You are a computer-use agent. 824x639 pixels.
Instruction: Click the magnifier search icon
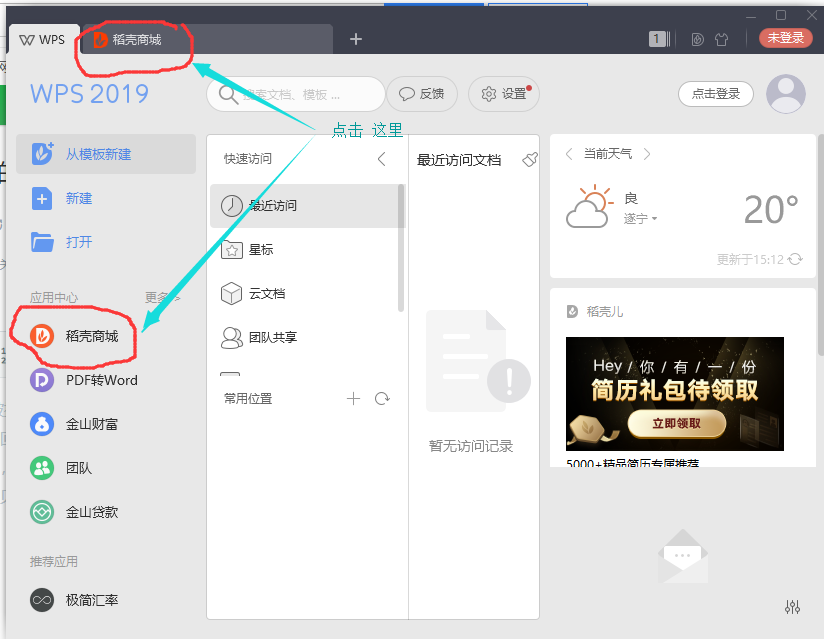tap(228, 95)
